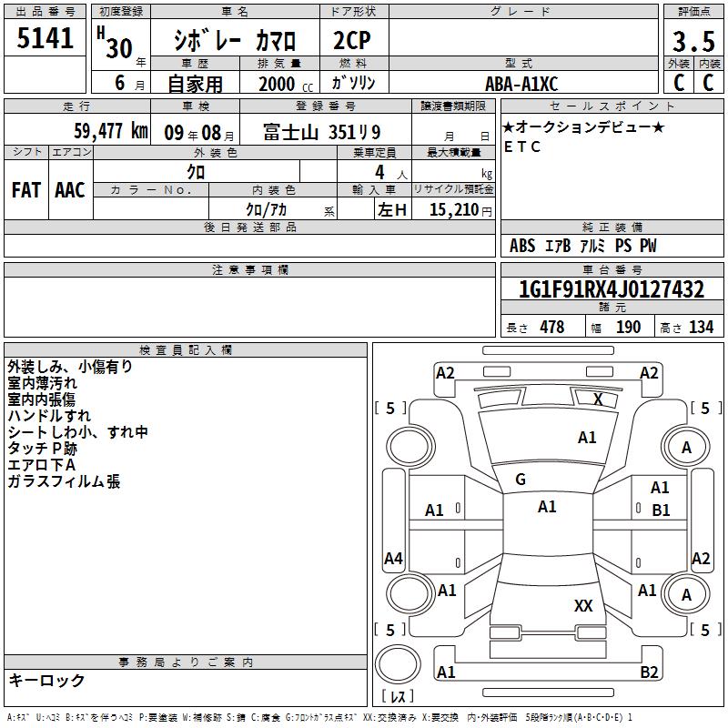Click the engine displacement 2000 cc
This screenshot has height=728, width=728.
point(286,84)
